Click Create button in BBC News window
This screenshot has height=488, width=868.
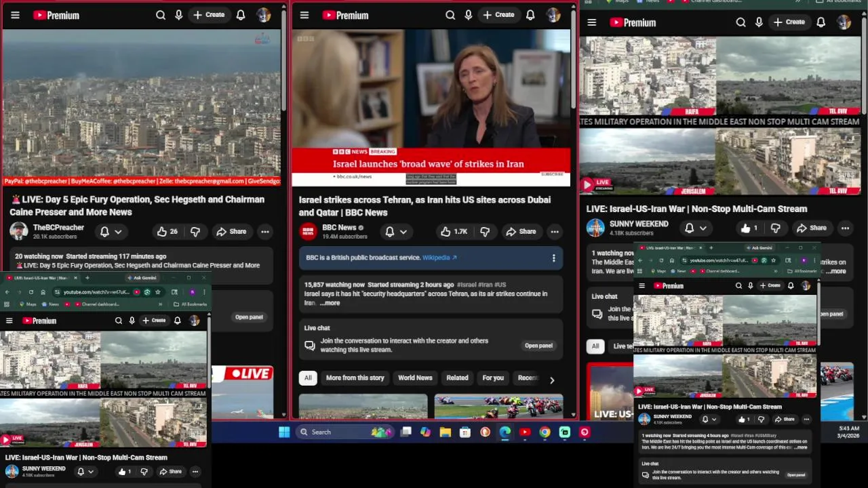coord(498,15)
